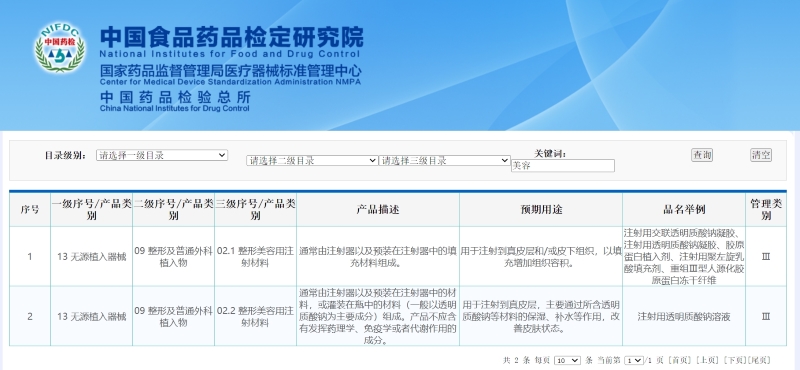Go to 上页 in pagination
Image resolution: width=800 pixels, height=370 pixels.
[x=709, y=360]
